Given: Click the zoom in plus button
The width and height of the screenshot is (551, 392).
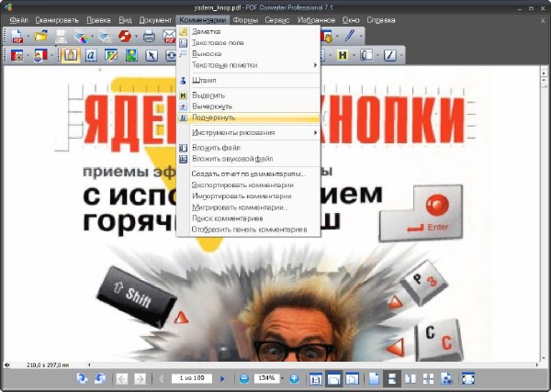Looking at the screenshot, I should point(295,378).
